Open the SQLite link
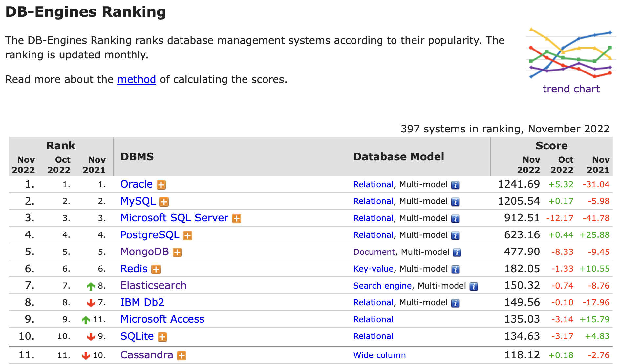This screenshot has height=364, width=619. (x=137, y=336)
